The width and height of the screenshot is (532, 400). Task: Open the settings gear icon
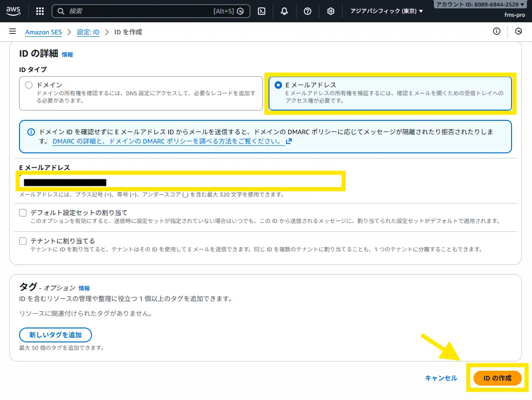(330, 11)
